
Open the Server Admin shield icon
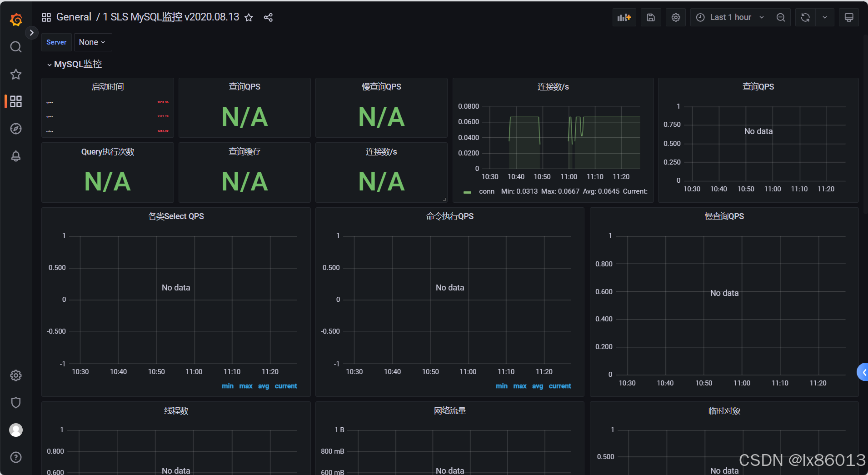coord(16,403)
